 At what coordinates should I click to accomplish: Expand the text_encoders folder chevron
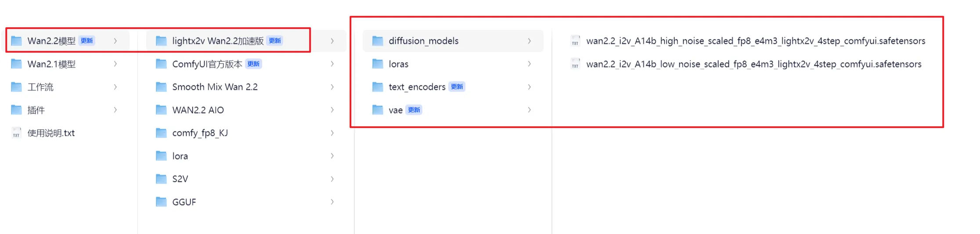click(530, 87)
